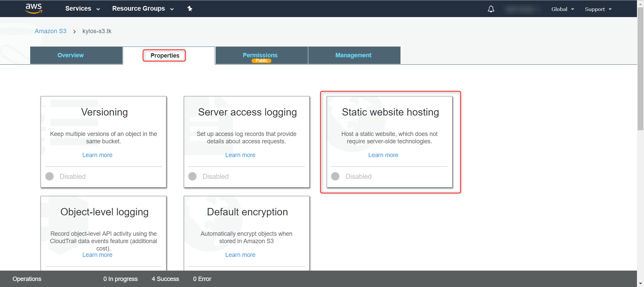Click the breadcrumb chevron separator

(x=74, y=31)
